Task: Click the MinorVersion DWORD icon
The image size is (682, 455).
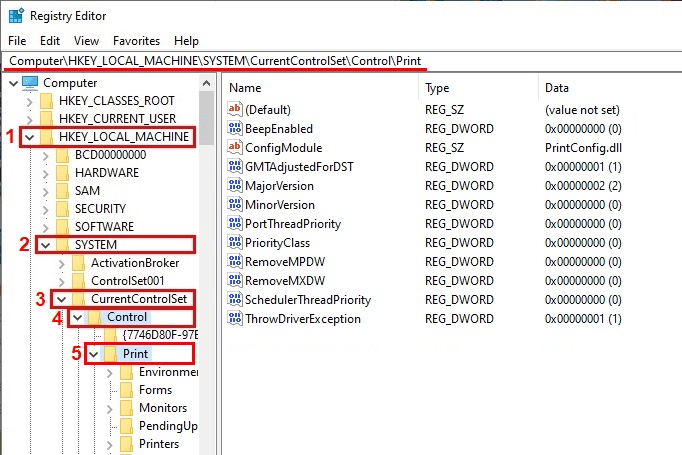Action: (235, 204)
